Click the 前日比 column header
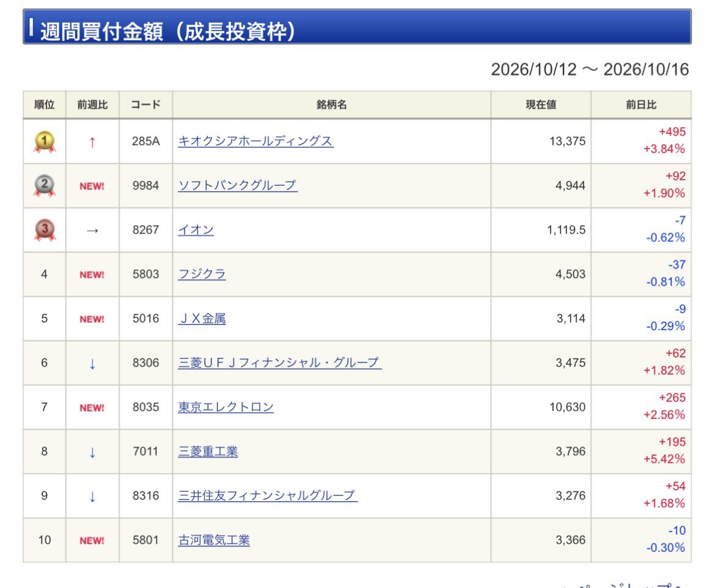The height and width of the screenshot is (588, 715). (x=640, y=105)
